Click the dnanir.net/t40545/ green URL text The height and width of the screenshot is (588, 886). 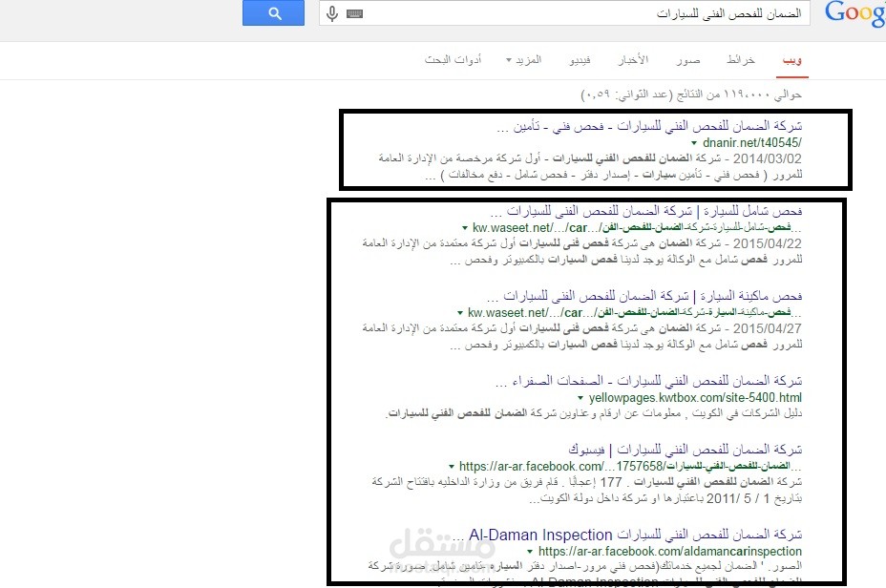point(752,143)
